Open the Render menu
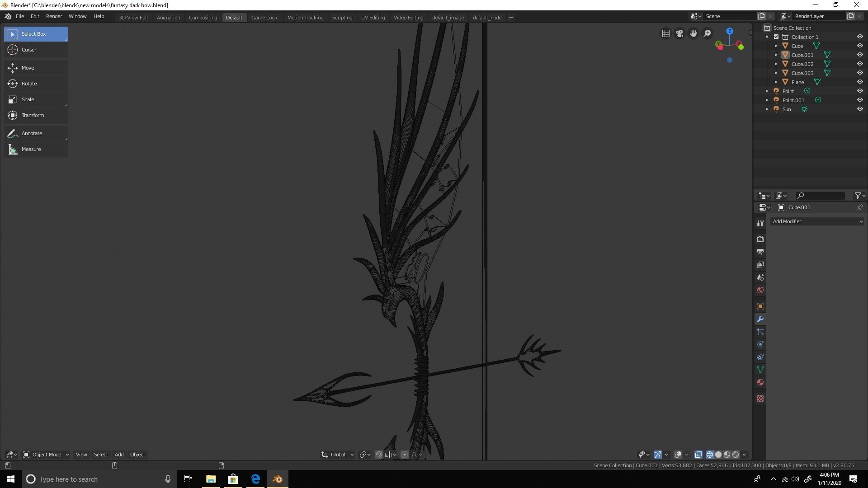Viewport: 868px width, 488px height. [54, 16]
